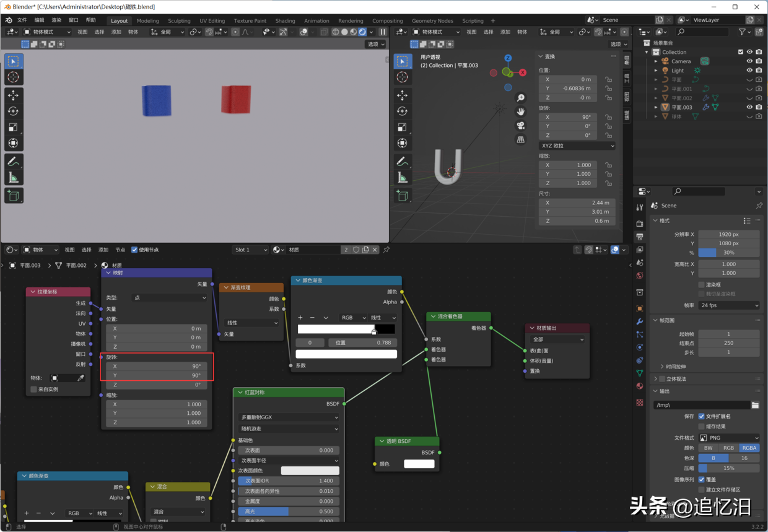The height and width of the screenshot is (532, 768).
Task: Toggle the 文件扩展名 checkbox in output settings
Action: (701, 416)
